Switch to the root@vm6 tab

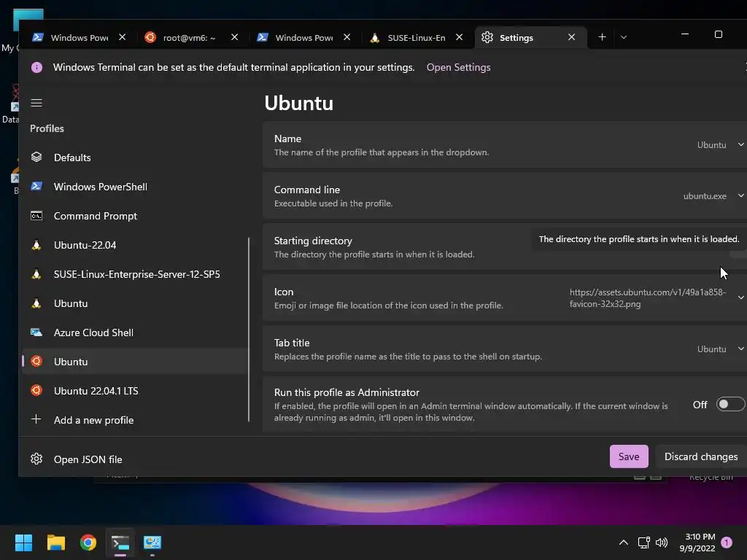(183, 37)
